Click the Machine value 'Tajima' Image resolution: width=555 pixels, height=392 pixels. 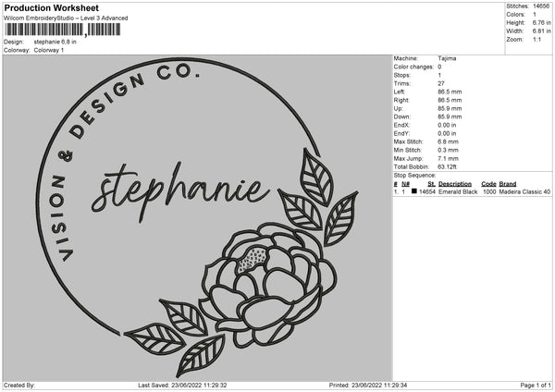pos(447,58)
